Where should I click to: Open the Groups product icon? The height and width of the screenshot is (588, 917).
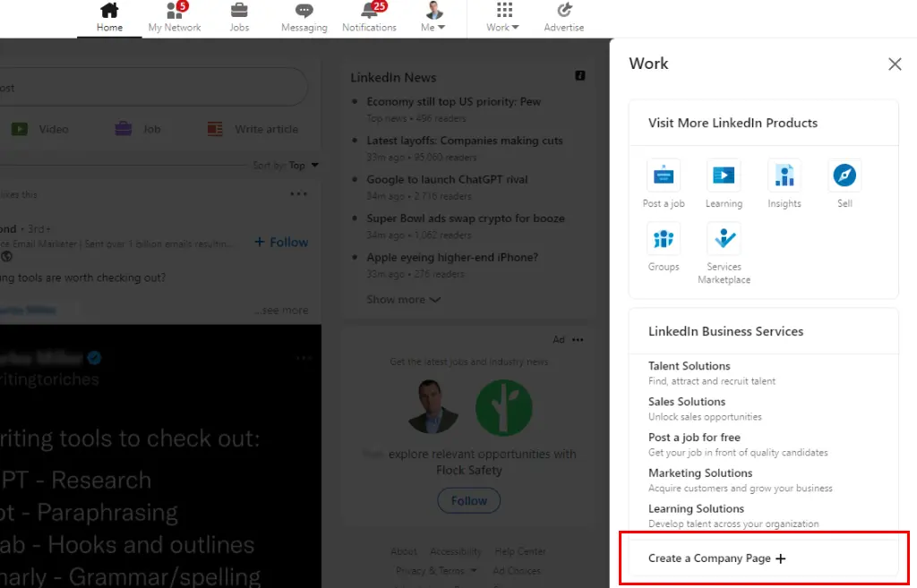click(664, 238)
